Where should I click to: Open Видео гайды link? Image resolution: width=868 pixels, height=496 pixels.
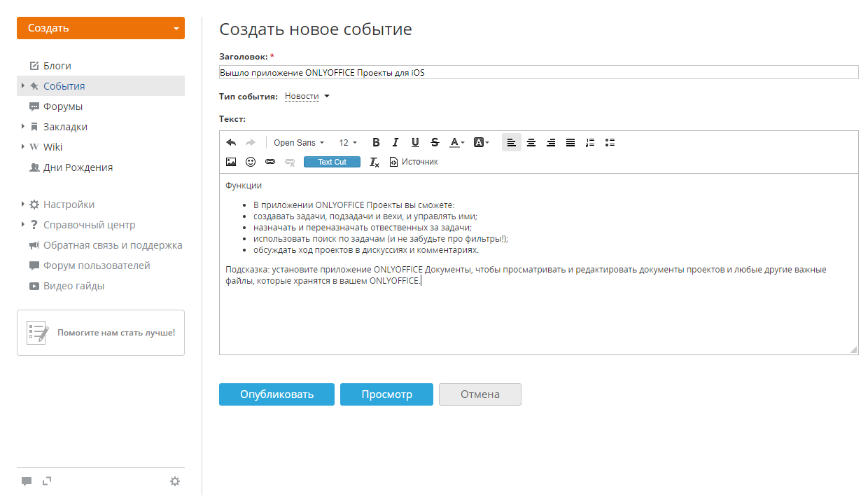(x=74, y=286)
